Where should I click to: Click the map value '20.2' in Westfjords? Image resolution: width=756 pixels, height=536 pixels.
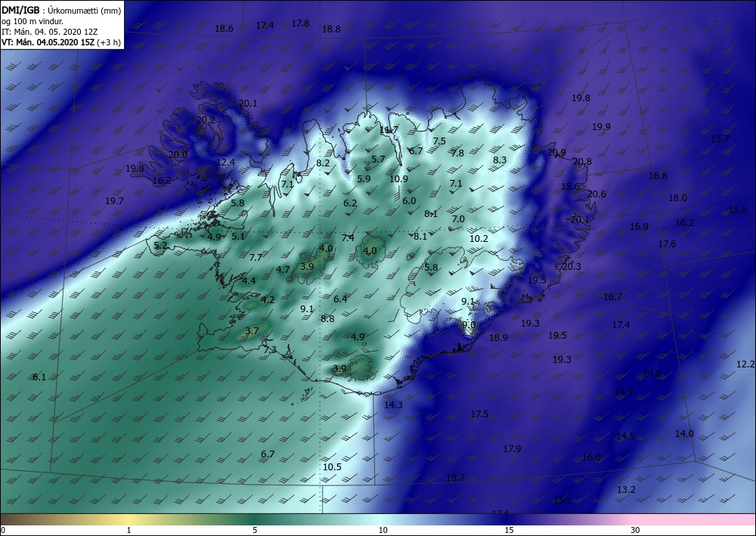pos(206,119)
